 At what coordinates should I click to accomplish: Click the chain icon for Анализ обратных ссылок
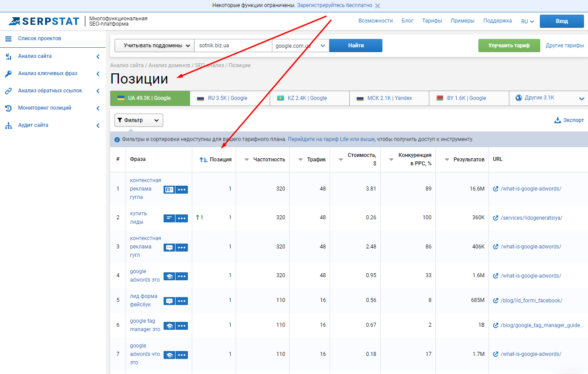(x=8, y=91)
